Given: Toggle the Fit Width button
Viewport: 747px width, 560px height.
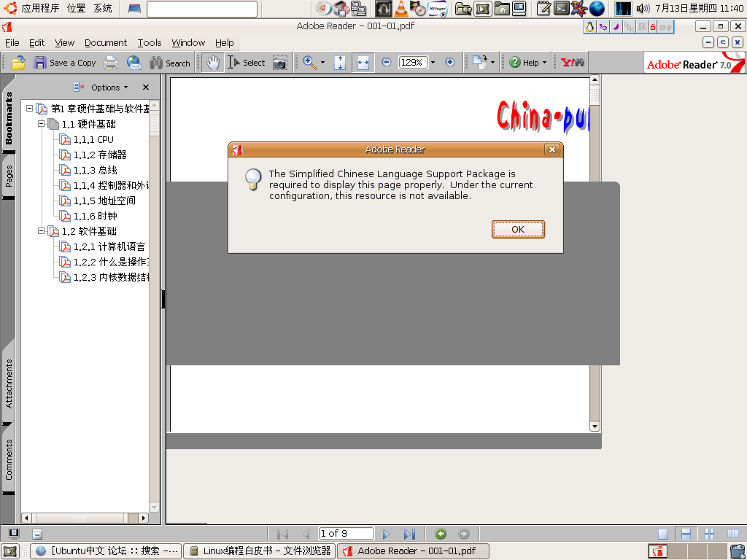Looking at the screenshot, I should [x=363, y=63].
